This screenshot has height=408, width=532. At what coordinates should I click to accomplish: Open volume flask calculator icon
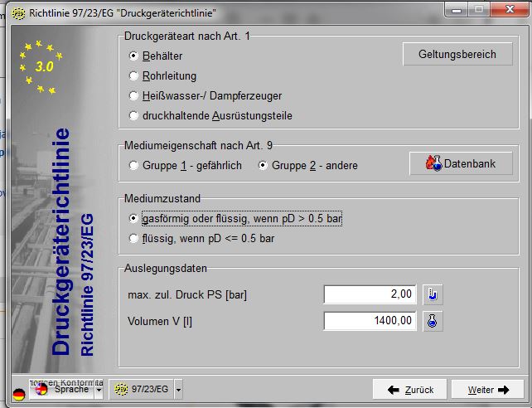pos(433,321)
